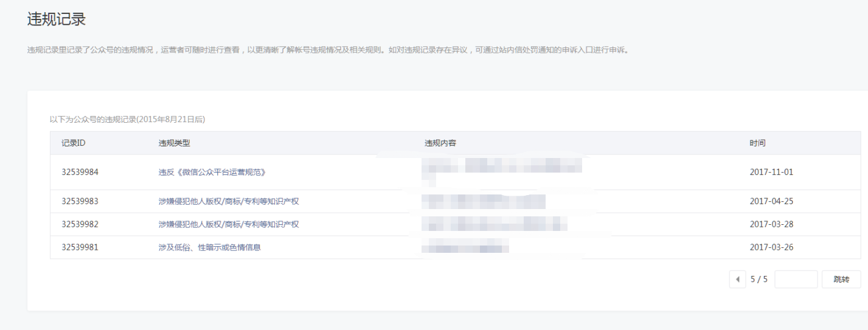Click the date 2017-04-25
This screenshot has width=868, height=330.
(771, 201)
